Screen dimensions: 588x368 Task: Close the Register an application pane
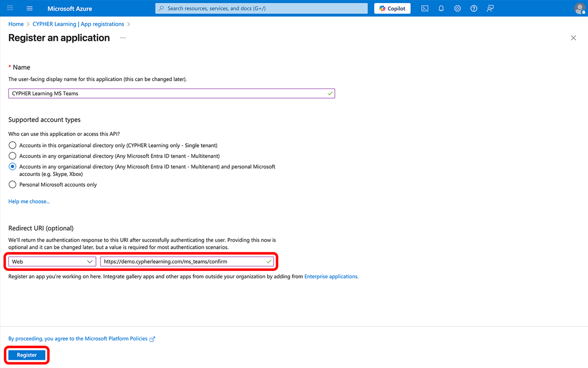tap(573, 38)
